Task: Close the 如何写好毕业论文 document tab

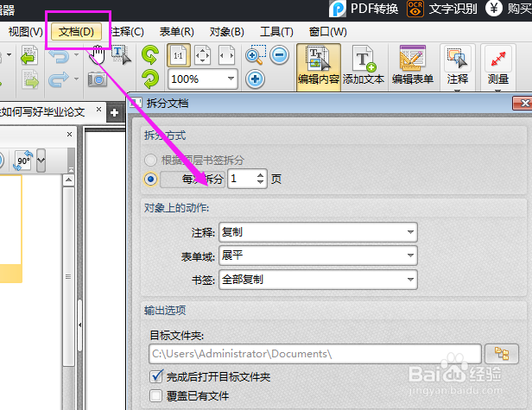Action: [98, 110]
